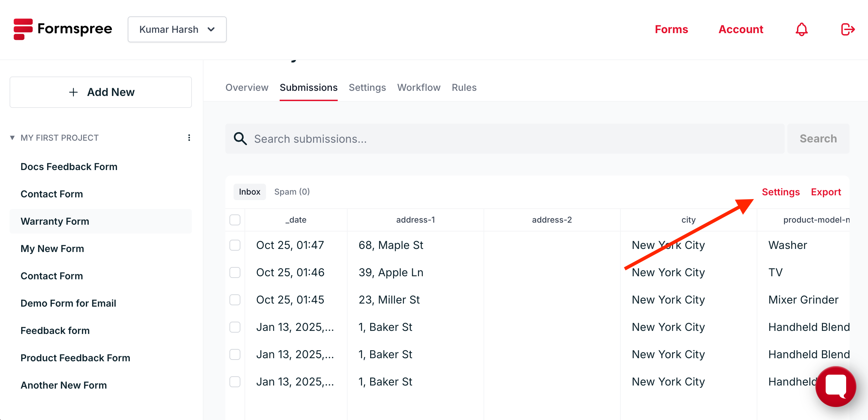Check the 68, Maple St submission row

pyautogui.click(x=235, y=245)
